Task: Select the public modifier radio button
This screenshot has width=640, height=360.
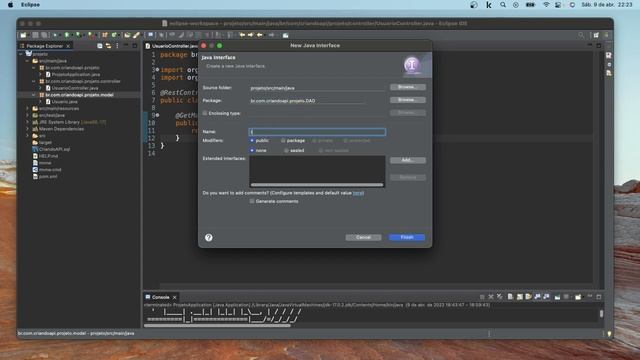Action: coord(252,140)
